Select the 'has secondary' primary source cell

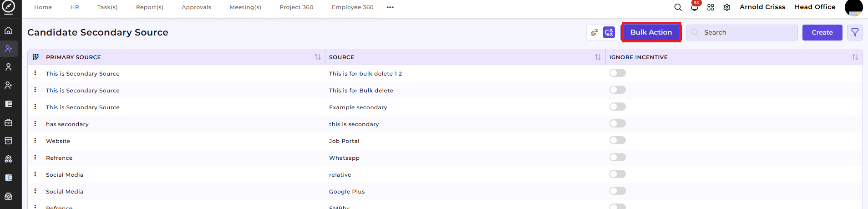[x=67, y=124]
